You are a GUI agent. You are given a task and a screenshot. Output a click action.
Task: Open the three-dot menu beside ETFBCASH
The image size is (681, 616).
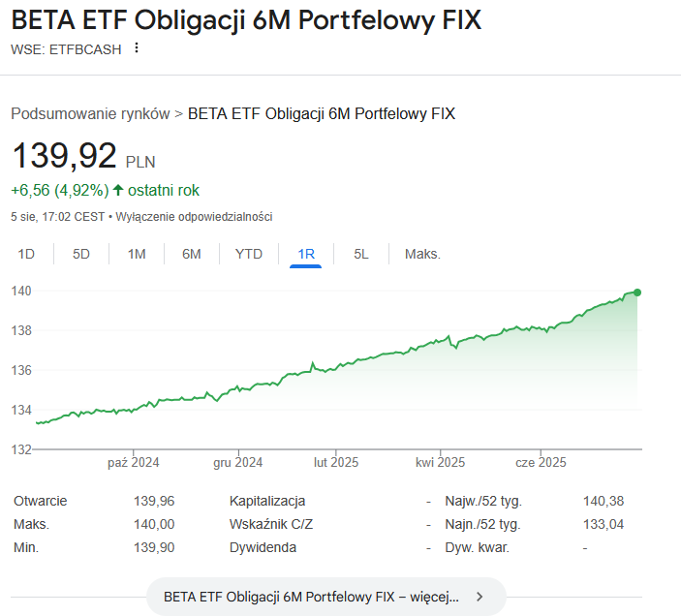point(137,48)
